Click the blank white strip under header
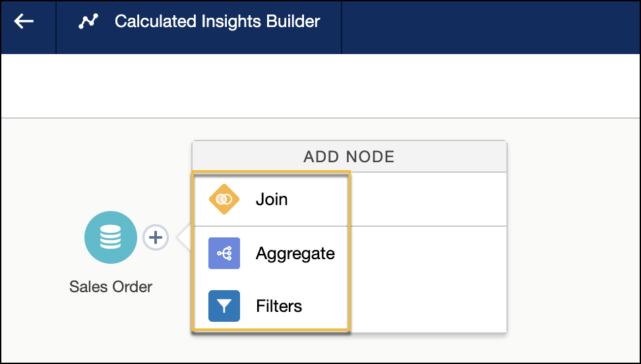641x364 pixels. [320, 86]
